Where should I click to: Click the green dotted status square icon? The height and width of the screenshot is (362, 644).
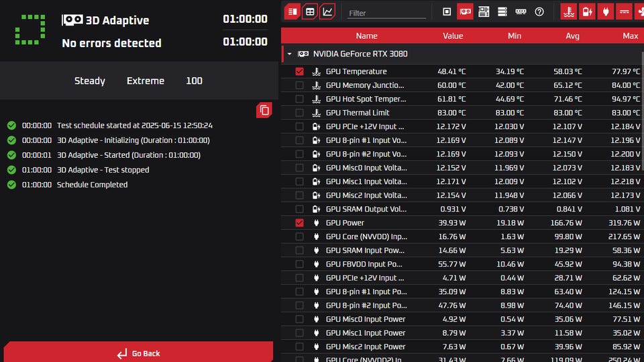pos(30,30)
